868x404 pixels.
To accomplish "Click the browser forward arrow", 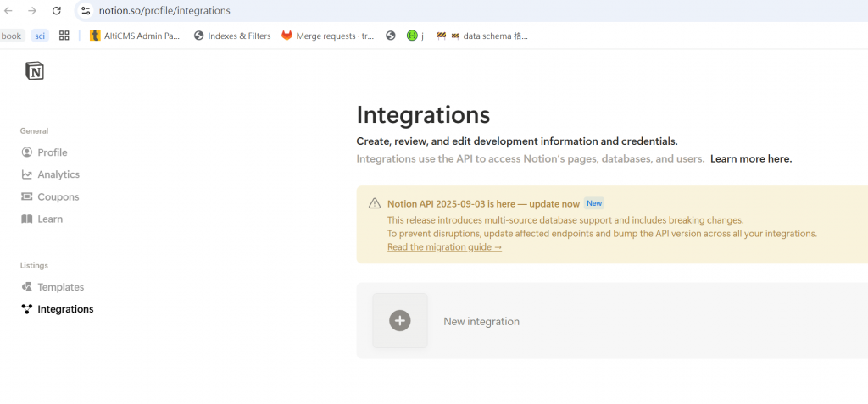I will point(32,10).
